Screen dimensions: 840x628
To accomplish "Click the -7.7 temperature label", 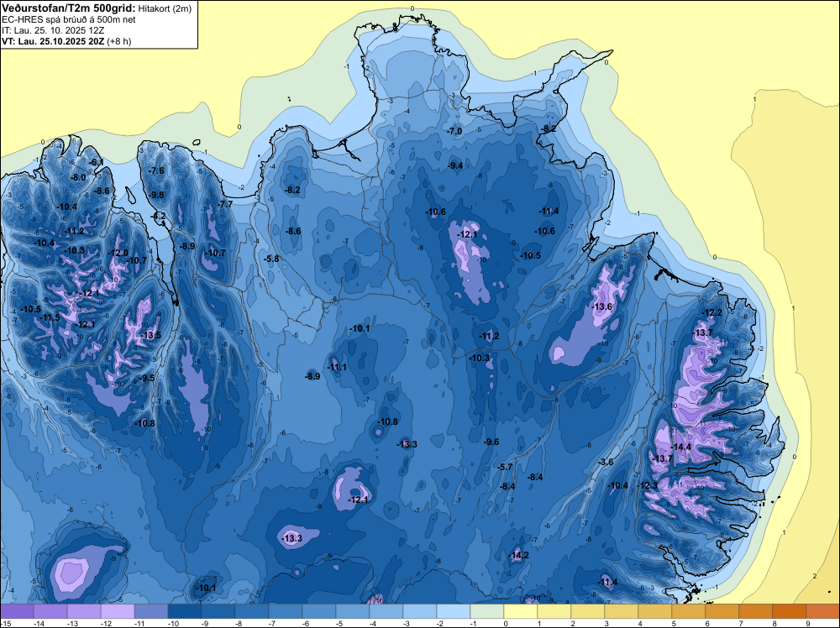I will (x=226, y=204).
